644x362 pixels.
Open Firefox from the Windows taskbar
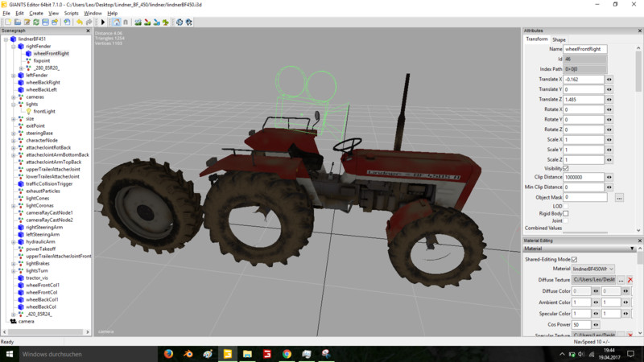pyautogui.click(x=168, y=353)
